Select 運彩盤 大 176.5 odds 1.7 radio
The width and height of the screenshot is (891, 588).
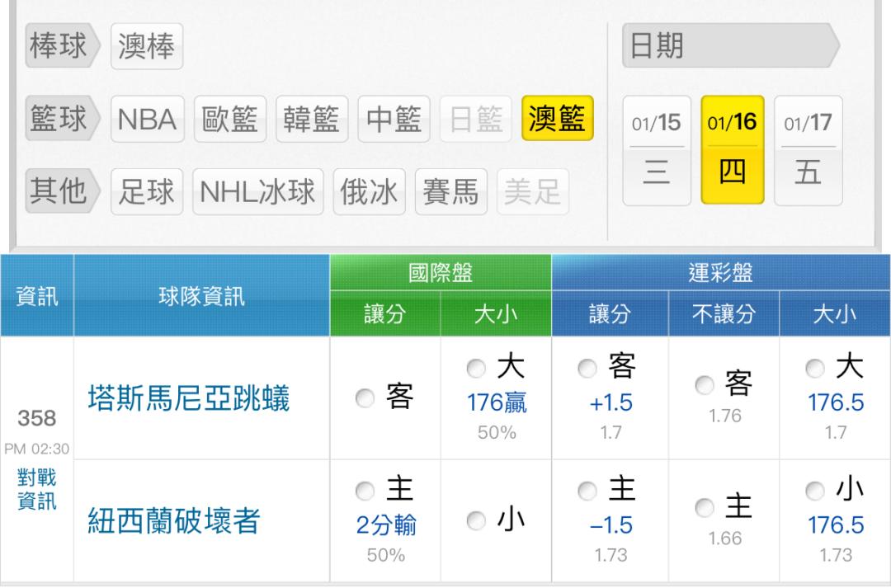tap(815, 368)
